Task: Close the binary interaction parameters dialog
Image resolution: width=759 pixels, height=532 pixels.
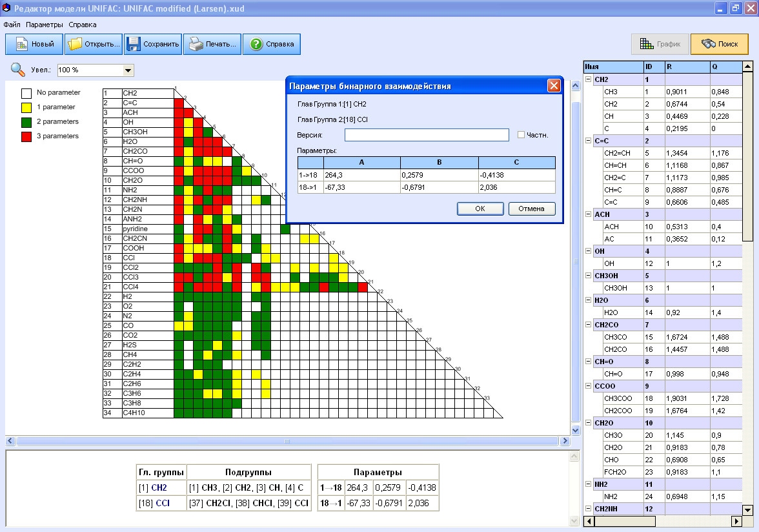Action: click(554, 86)
